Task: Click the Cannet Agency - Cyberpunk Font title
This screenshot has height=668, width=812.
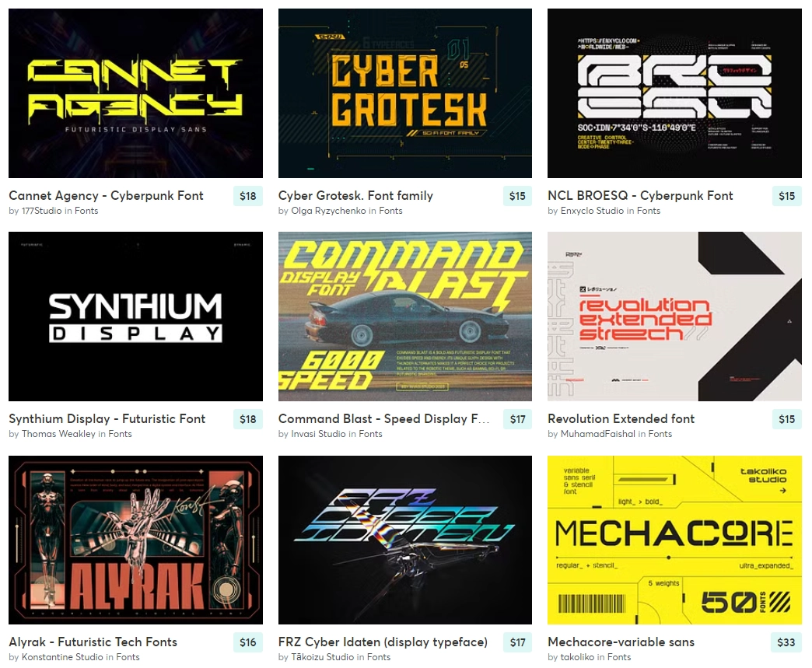Action: point(106,196)
